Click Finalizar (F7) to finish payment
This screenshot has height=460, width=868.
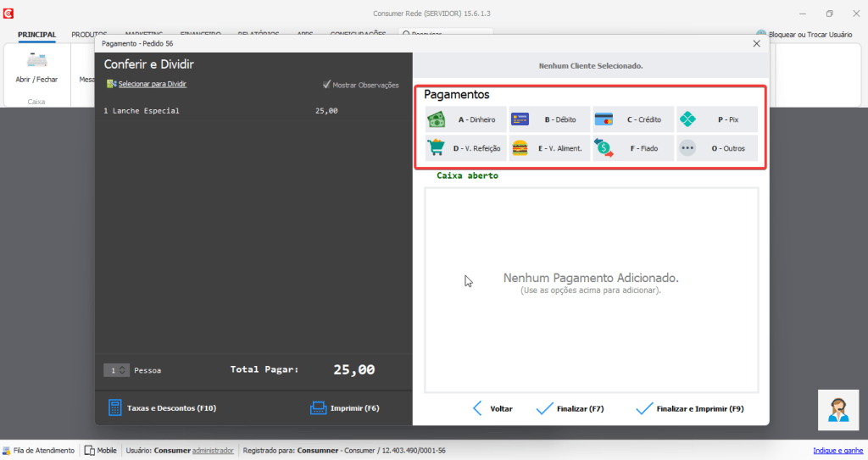point(570,408)
